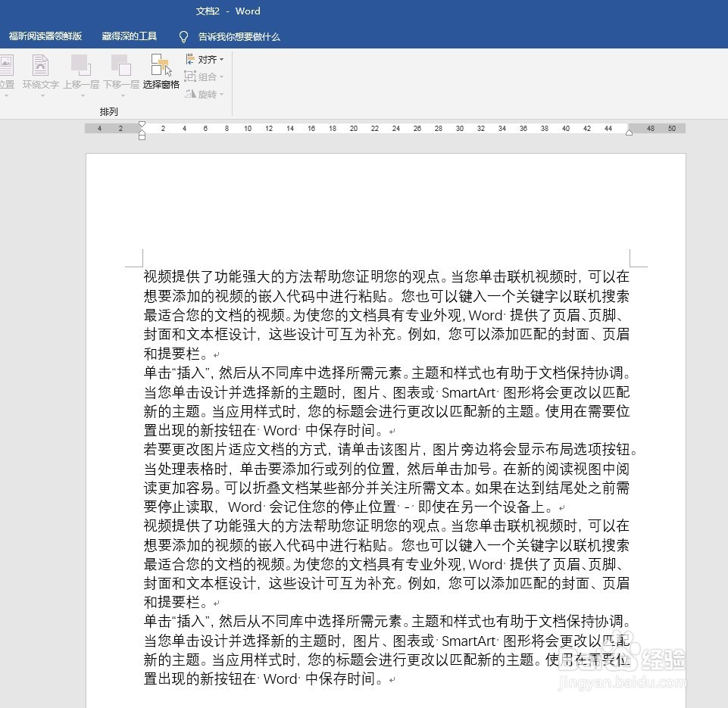Screen dimensions: 728x708
Task: Click the right margin marker on the ruler
Action: pyautogui.click(x=629, y=133)
